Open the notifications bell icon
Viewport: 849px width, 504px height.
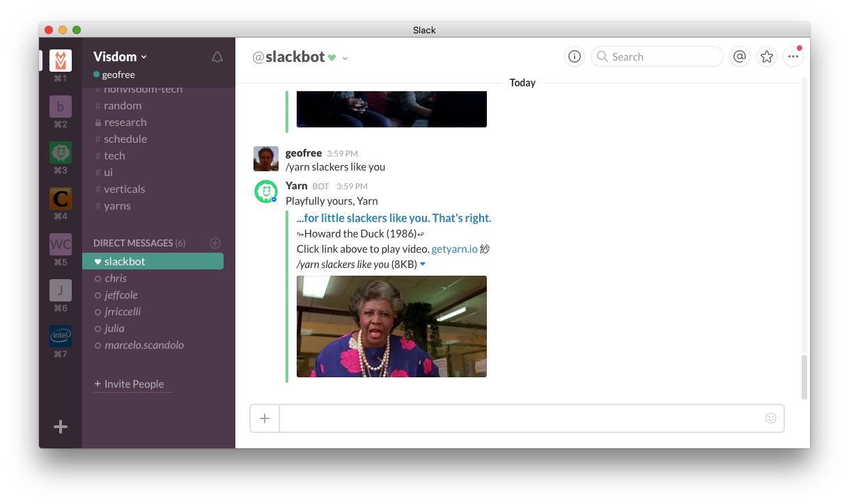[217, 57]
